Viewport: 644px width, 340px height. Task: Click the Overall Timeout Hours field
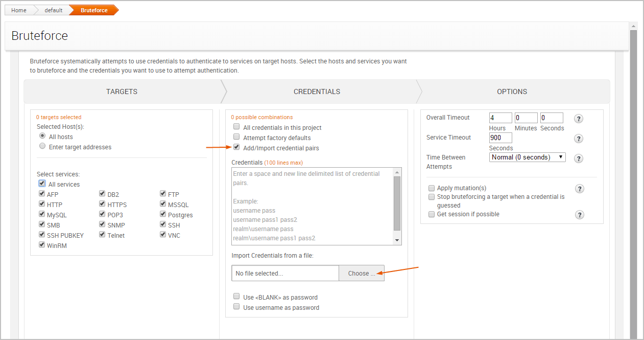point(500,118)
